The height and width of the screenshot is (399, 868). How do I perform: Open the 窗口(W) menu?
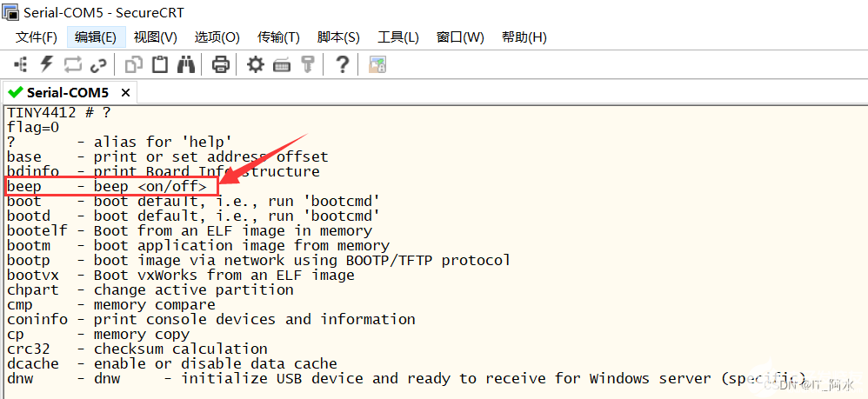(460, 37)
